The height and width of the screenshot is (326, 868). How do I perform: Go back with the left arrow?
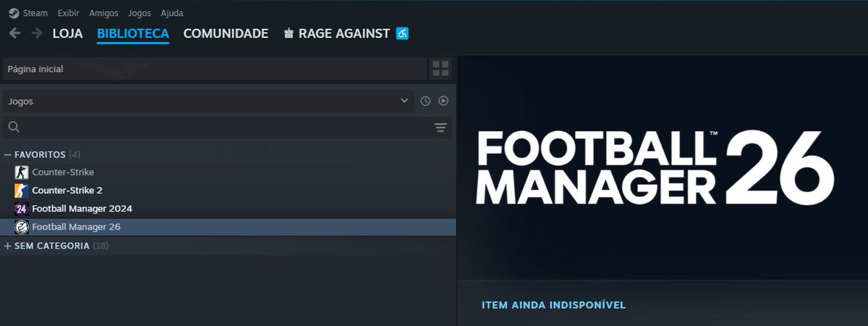(14, 33)
